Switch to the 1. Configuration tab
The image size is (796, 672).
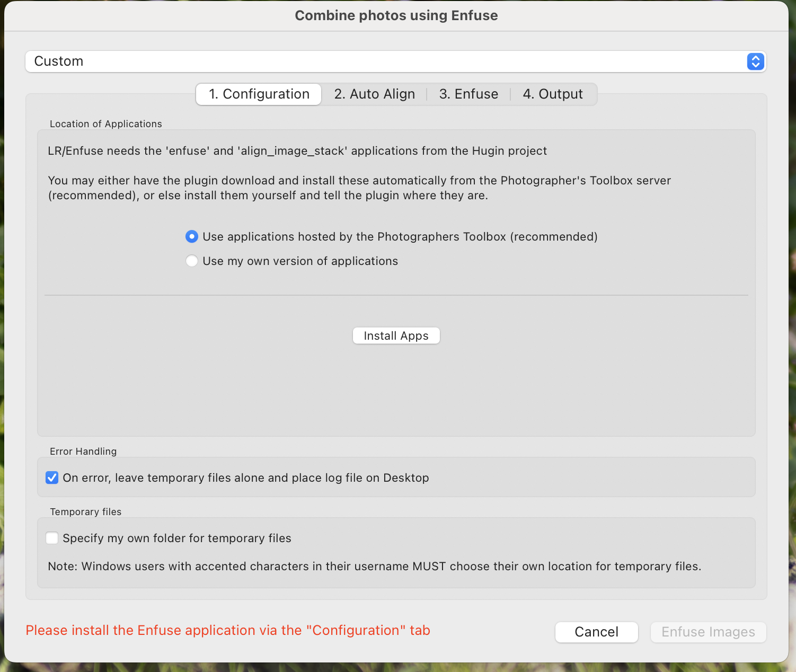point(259,94)
